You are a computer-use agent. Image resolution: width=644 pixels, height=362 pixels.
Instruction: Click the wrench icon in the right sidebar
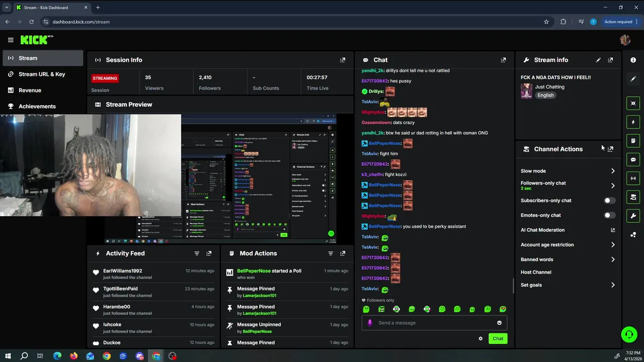tap(633, 216)
